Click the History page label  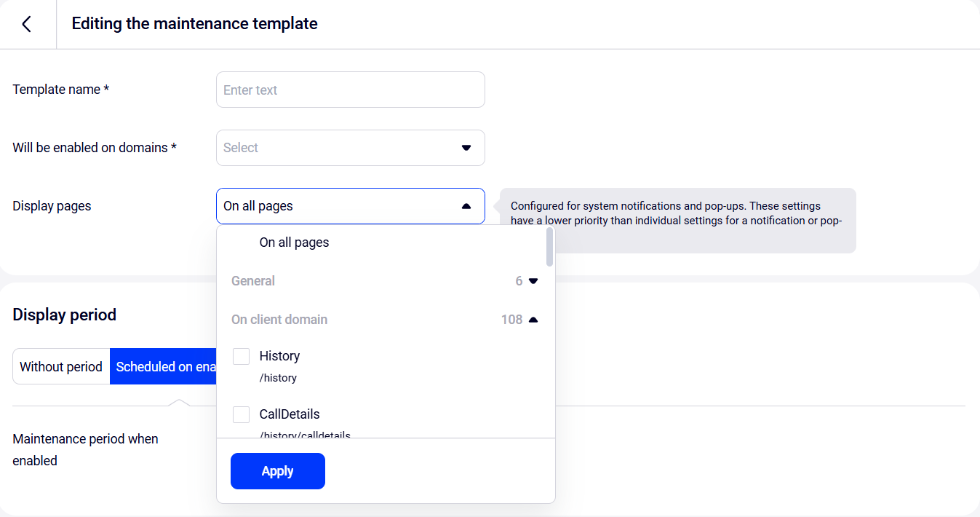pos(279,356)
